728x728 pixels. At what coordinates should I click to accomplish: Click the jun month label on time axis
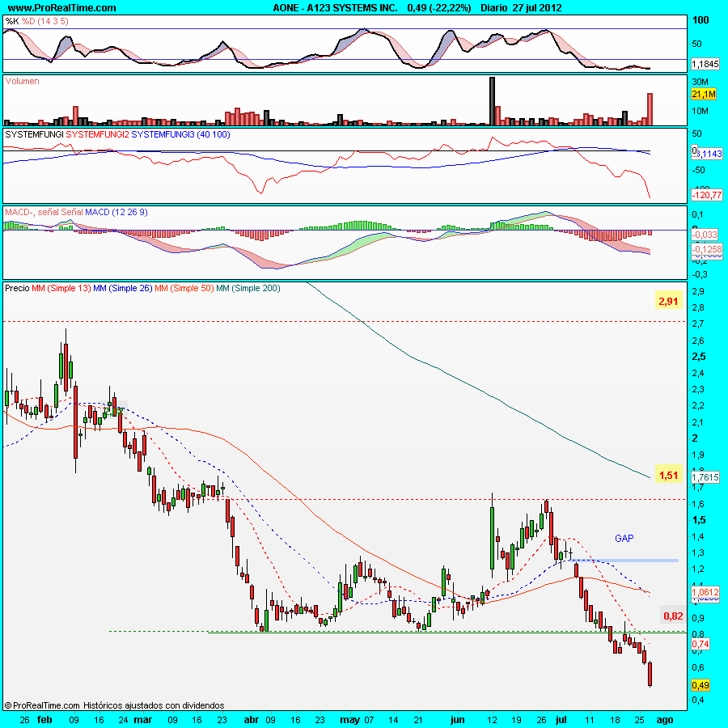click(x=457, y=720)
